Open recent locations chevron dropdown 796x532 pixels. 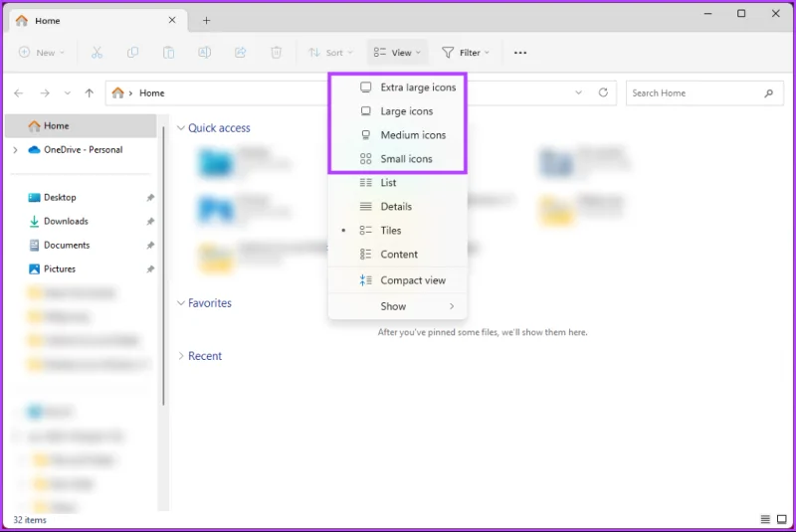[x=68, y=92]
